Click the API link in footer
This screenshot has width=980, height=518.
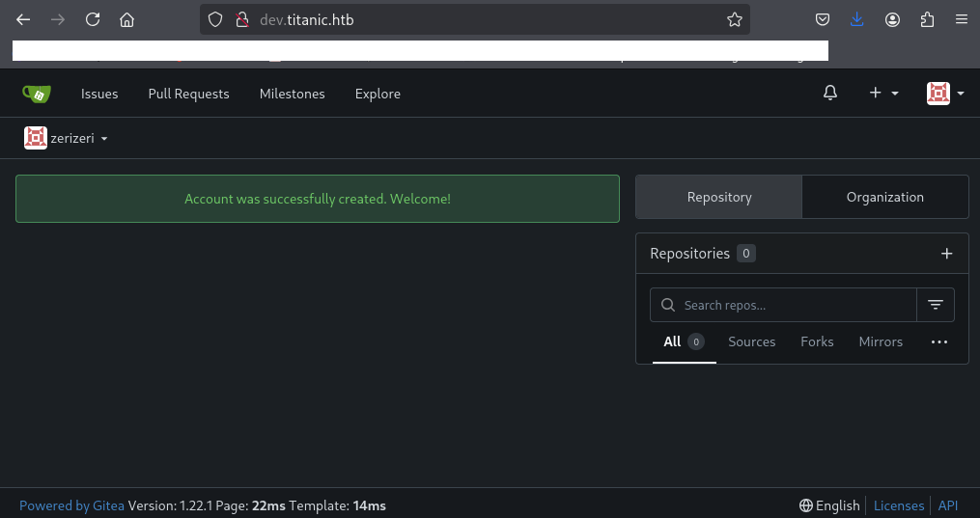point(947,505)
